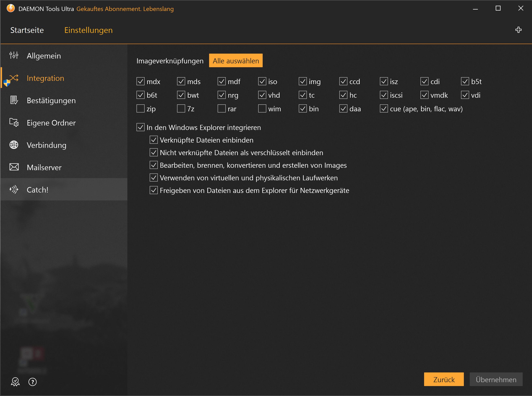Click the Mailserver envelope icon
This screenshot has width=532, height=396.
pyautogui.click(x=14, y=167)
